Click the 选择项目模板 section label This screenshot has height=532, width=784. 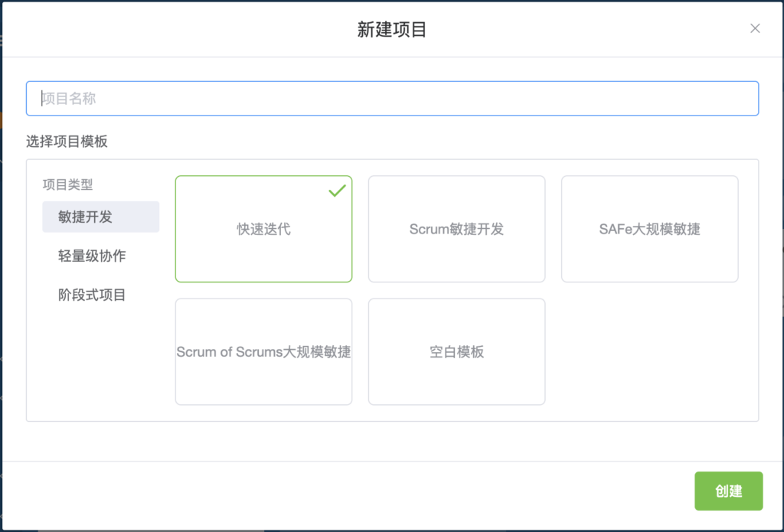[67, 142]
